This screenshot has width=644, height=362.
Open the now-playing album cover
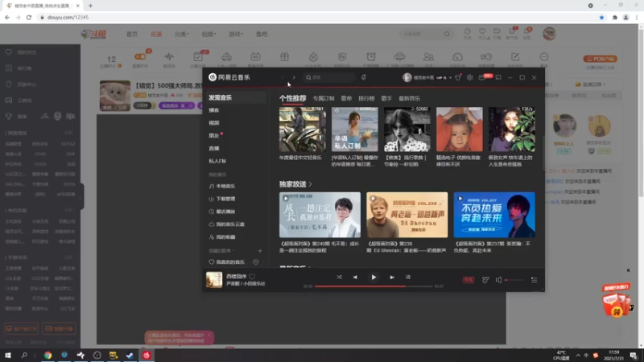[214, 279]
